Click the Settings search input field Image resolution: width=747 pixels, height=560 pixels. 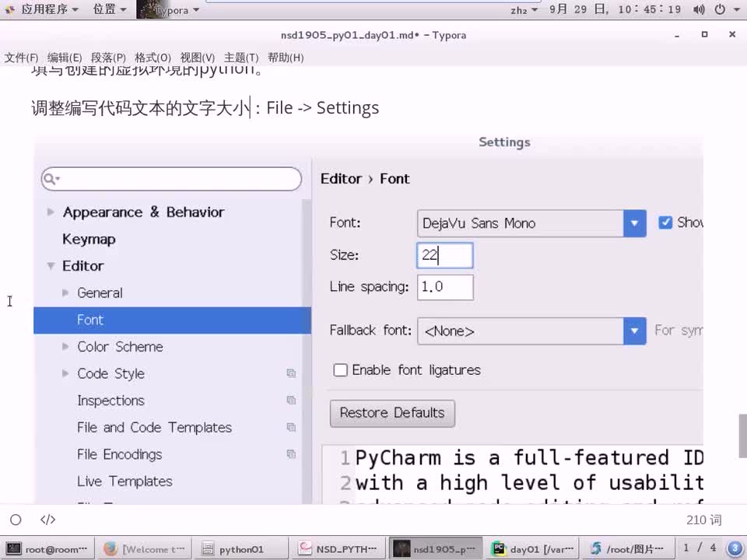(x=171, y=179)
